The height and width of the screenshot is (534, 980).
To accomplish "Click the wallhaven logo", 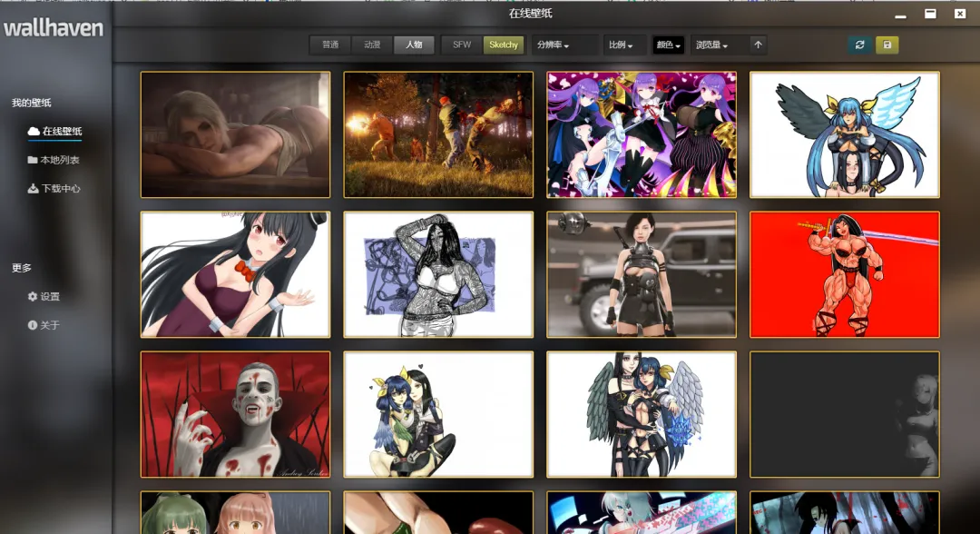I will click(54, 28).
